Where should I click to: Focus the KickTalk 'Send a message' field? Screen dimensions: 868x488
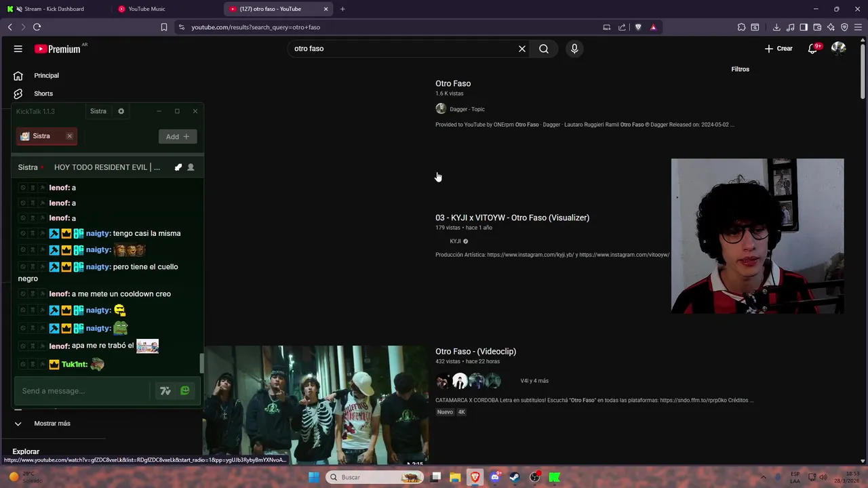coord(83,391)
